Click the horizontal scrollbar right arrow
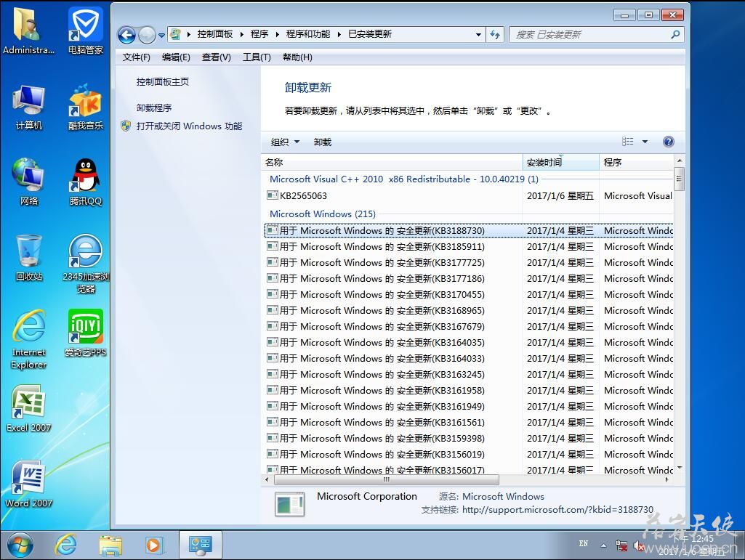Viewport: 745px width, 560px height. pyautogui.click(x=667, y=479)
